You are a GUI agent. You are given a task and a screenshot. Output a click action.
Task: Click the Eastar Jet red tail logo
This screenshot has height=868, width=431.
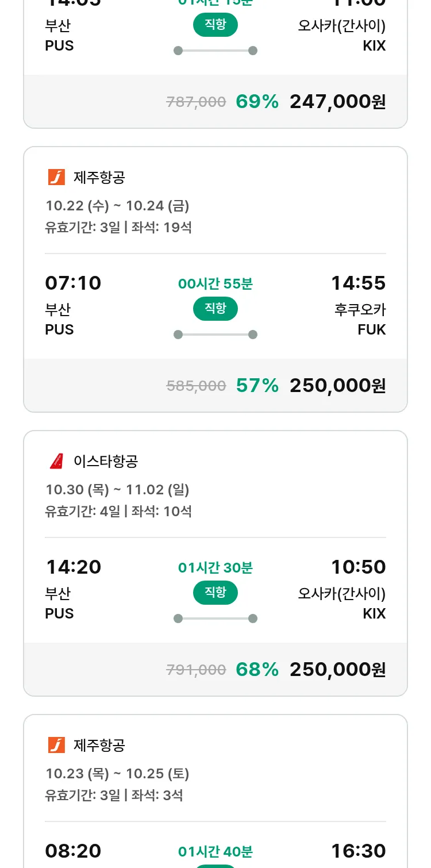[56, 461]
